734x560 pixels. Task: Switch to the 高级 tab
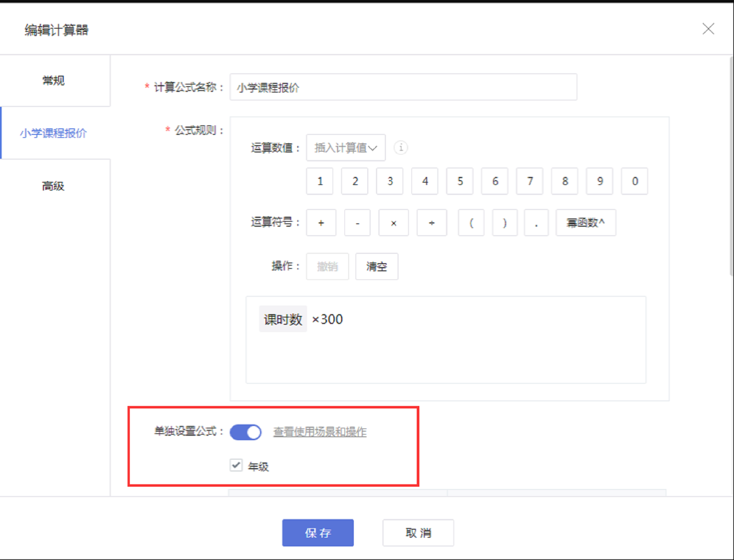tap(53, 186)
